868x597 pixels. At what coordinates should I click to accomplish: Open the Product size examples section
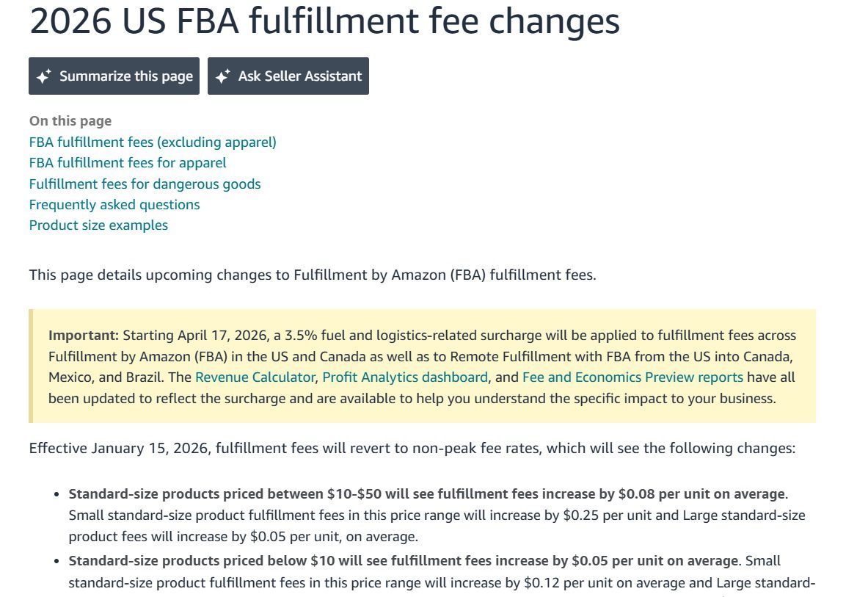(98, 225)
